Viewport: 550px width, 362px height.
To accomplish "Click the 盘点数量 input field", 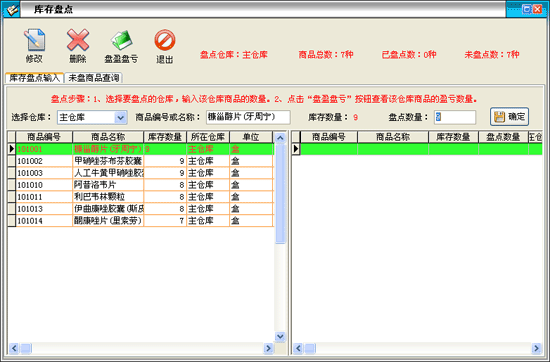I will (455, 117).
